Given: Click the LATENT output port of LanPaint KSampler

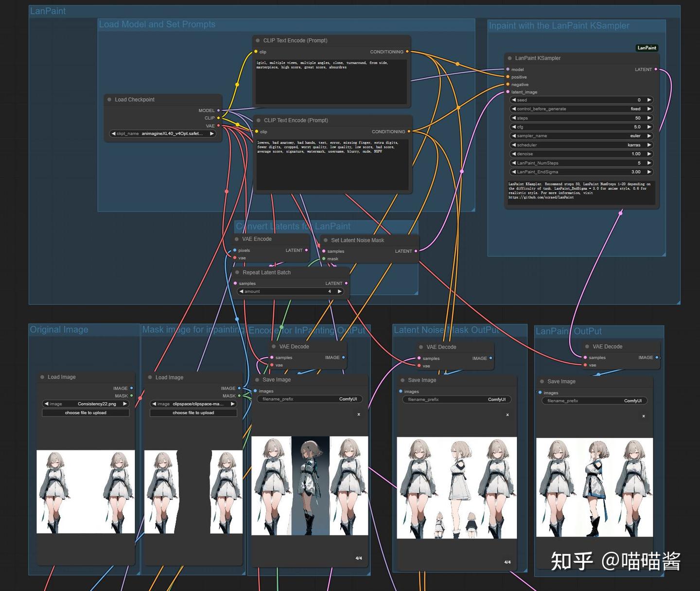Looking at the screenshot, I should click(656, 69).
